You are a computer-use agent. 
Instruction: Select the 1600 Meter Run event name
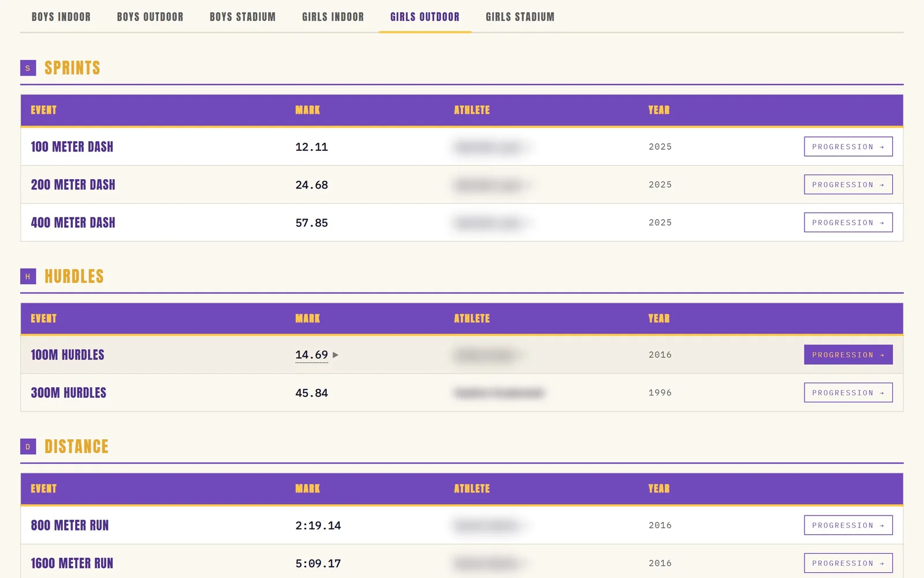[x=72, y=564]
